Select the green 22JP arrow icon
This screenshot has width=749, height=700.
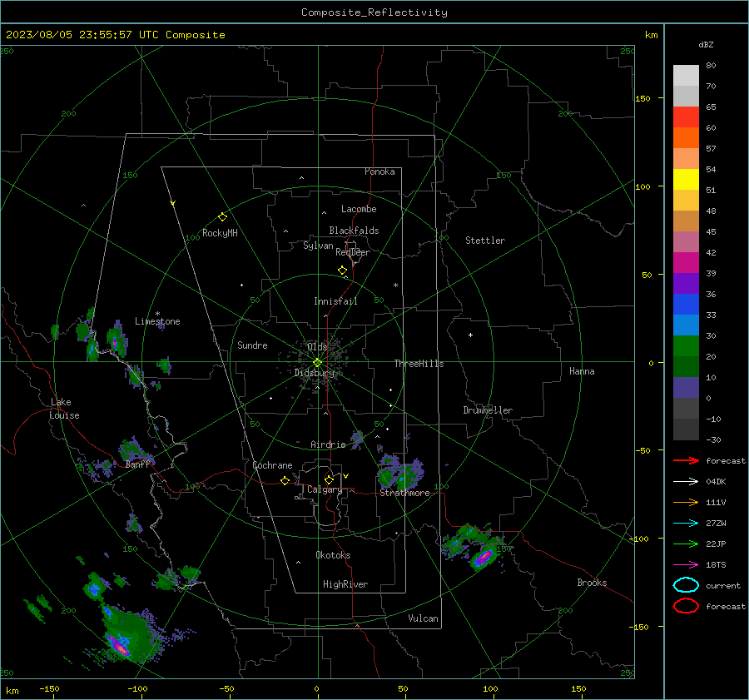686,544
